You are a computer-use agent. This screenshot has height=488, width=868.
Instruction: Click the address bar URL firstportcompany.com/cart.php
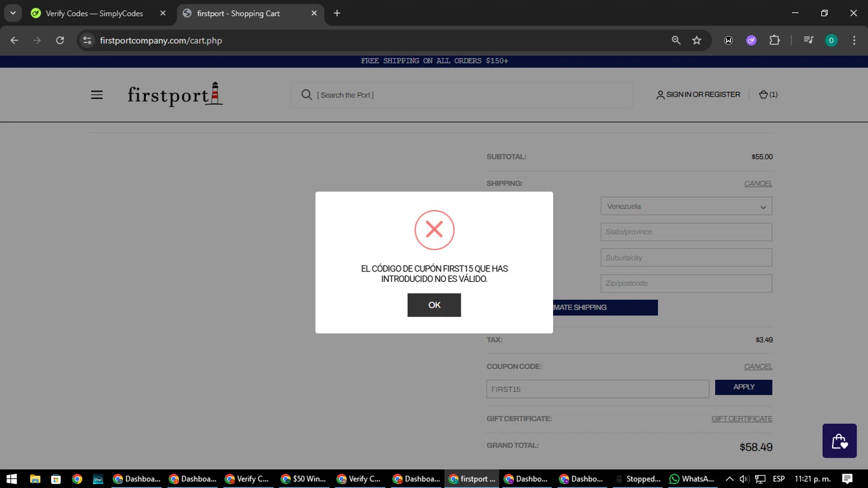(x=161, y=41)
